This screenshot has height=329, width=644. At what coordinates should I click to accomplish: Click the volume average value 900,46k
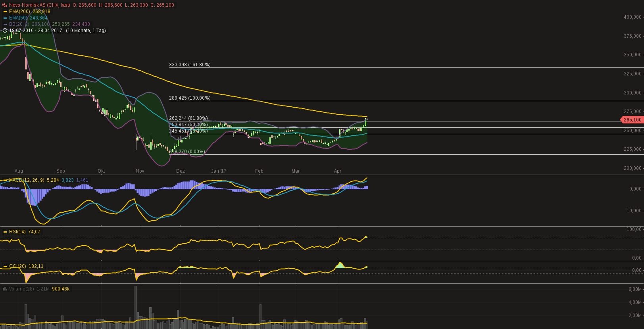tap(61, 289)
